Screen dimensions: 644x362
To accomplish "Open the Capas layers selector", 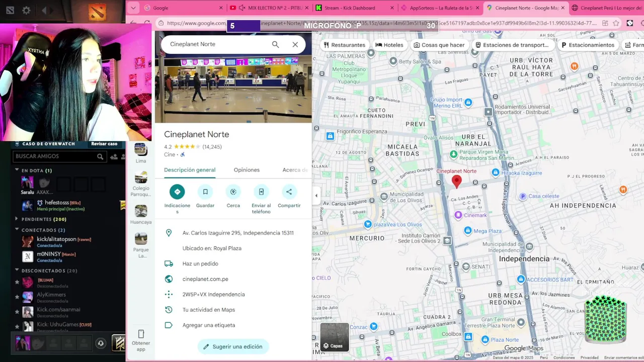I will [x=335, y=337].
